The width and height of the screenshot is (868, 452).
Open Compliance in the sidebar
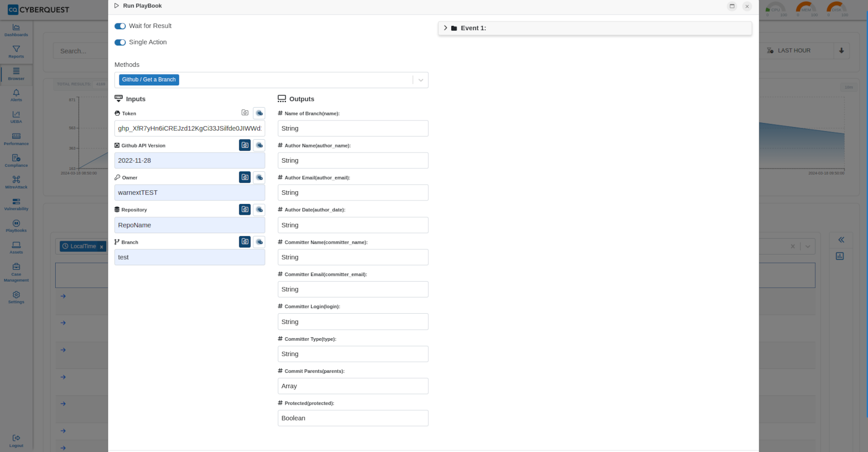pos(16,161)
